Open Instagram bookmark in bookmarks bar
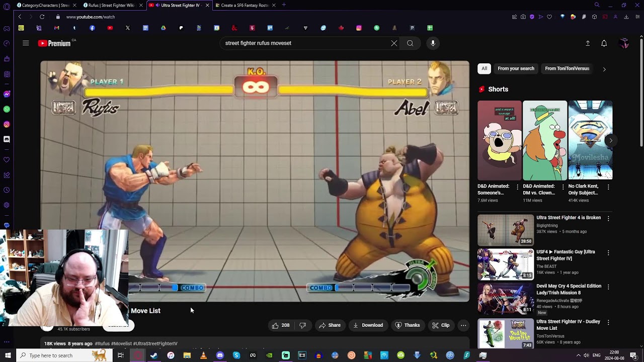Viewport: 644px width, 362px height. tap(359, 28)
